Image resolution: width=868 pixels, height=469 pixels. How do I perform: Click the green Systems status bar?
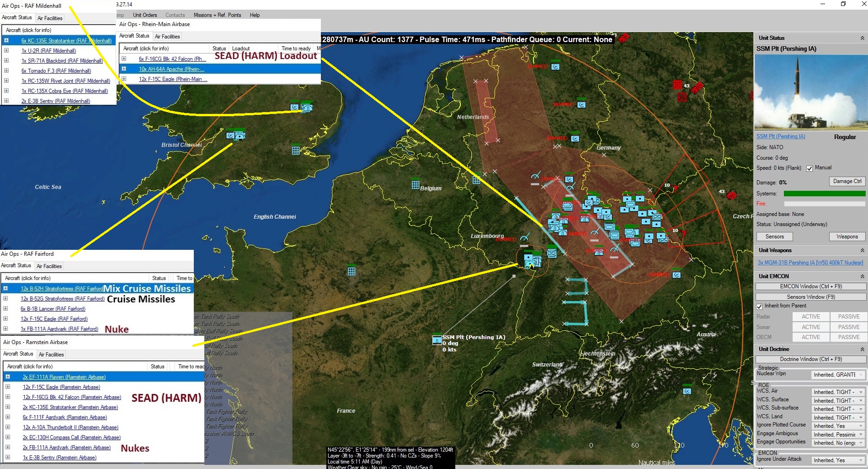825,194
